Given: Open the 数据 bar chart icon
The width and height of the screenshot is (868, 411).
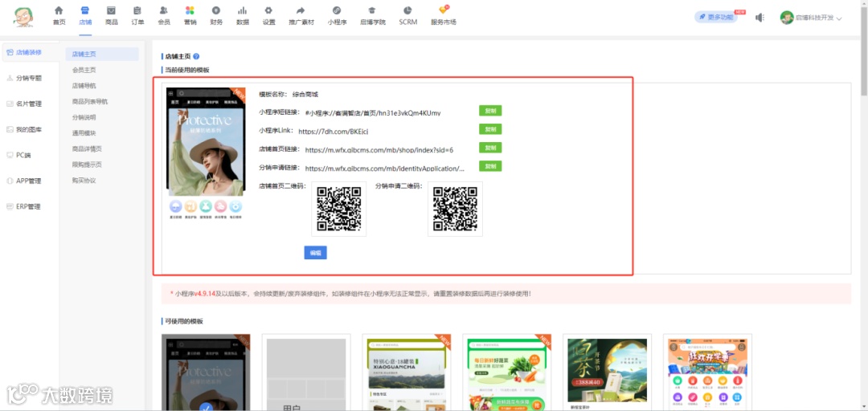Looking at the screenshot, I should click(x=243, y=10).
